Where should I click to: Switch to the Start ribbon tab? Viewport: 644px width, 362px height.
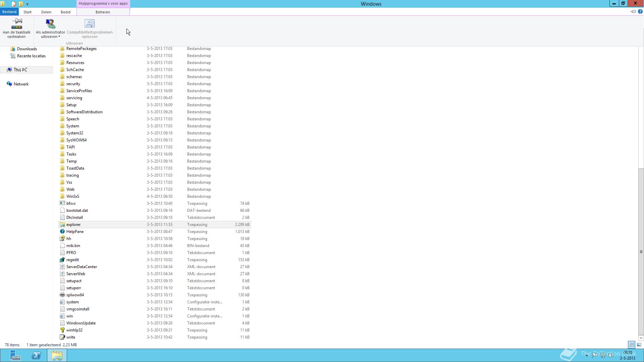[x=28, y=12]
